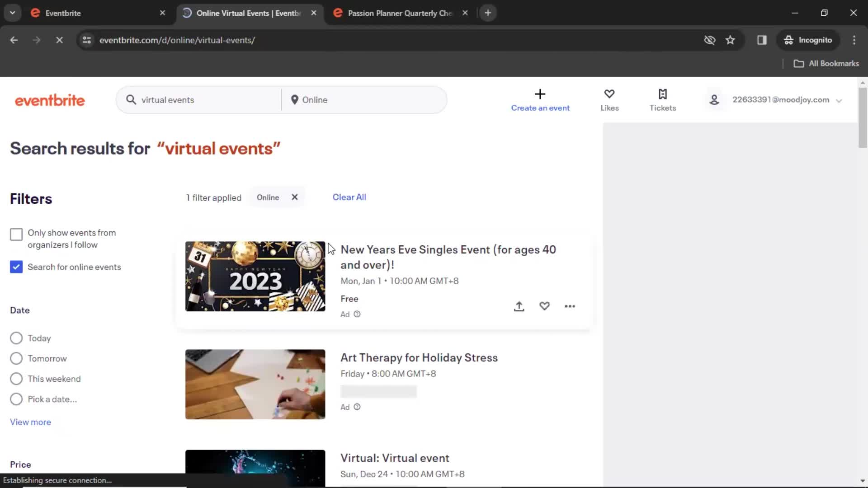Click the ad info icon under Art Therapy event
This screenshot has height=488, width=868.
tap(357, 407)
